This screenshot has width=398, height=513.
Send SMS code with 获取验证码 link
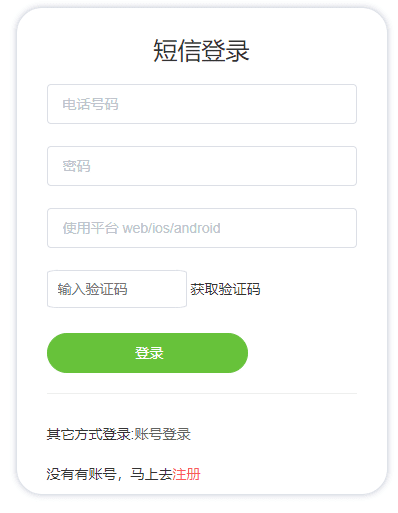pos(225,289)
